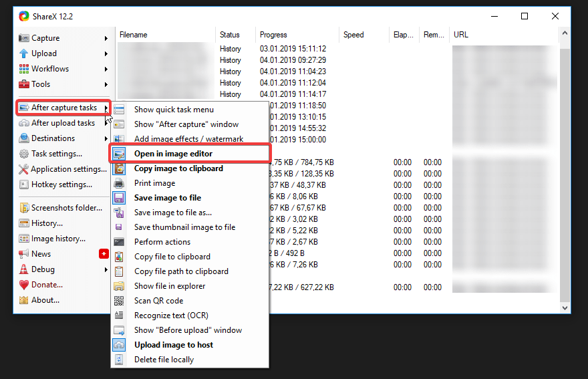This screenshot has height=379, width=588.
Task: Click the Copy file path clipboard icon
Action: pos(119,271)
